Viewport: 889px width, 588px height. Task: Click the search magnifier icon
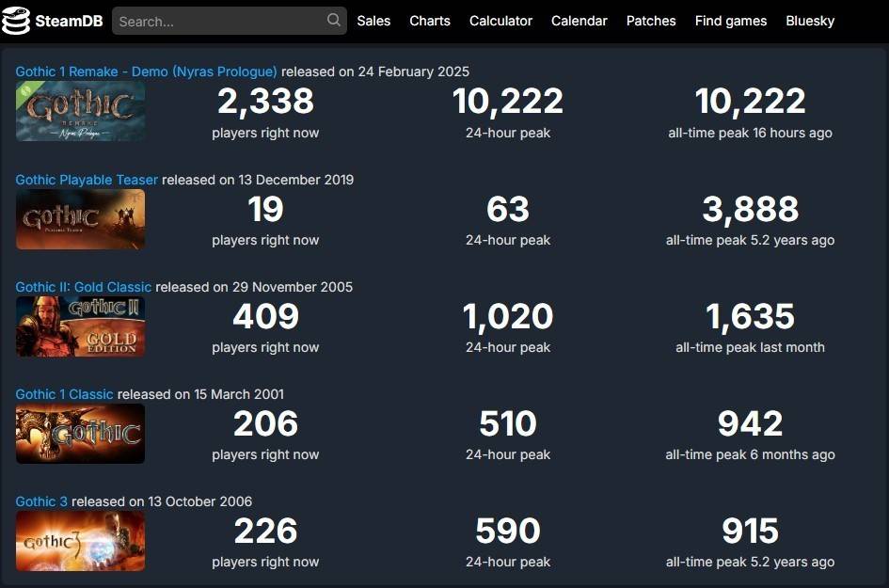pyautogui.click(x=334, y=20)
